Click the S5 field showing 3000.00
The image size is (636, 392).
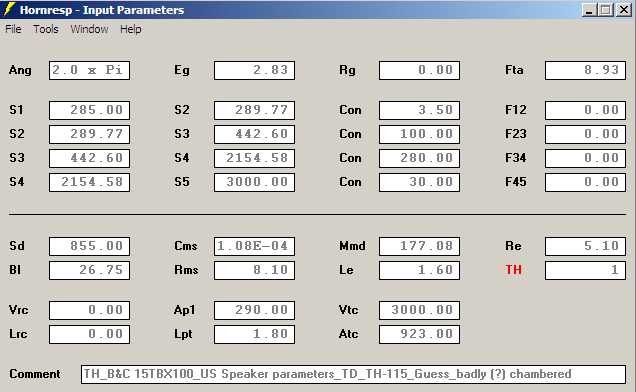click(254, 182)
